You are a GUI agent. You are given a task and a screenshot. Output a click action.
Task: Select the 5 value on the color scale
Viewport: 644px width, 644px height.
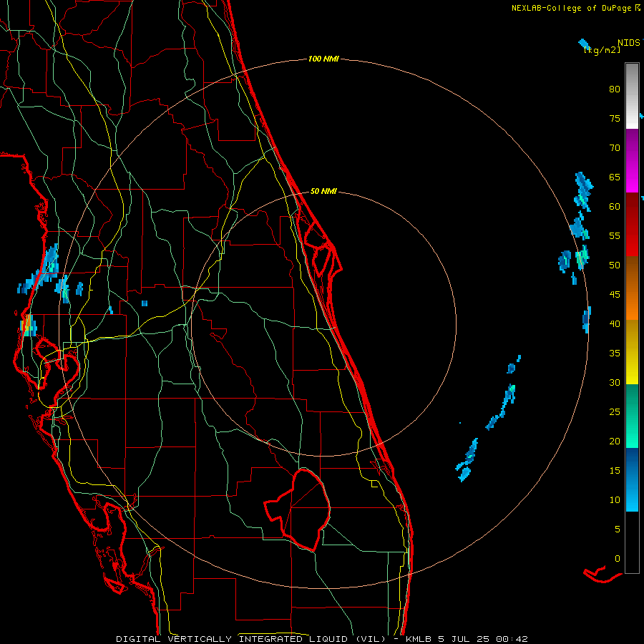point(618,529)
